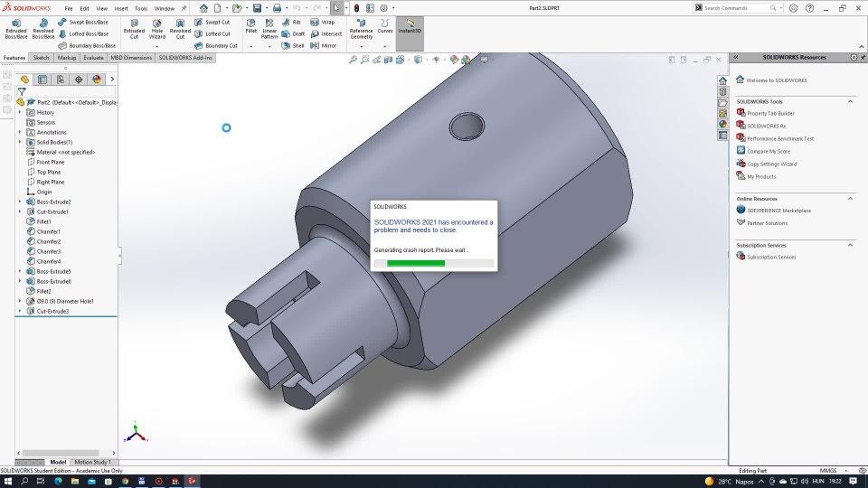
Task: Pin the SOLIDWORKS menu bar
Action: (x=184, y=8)
